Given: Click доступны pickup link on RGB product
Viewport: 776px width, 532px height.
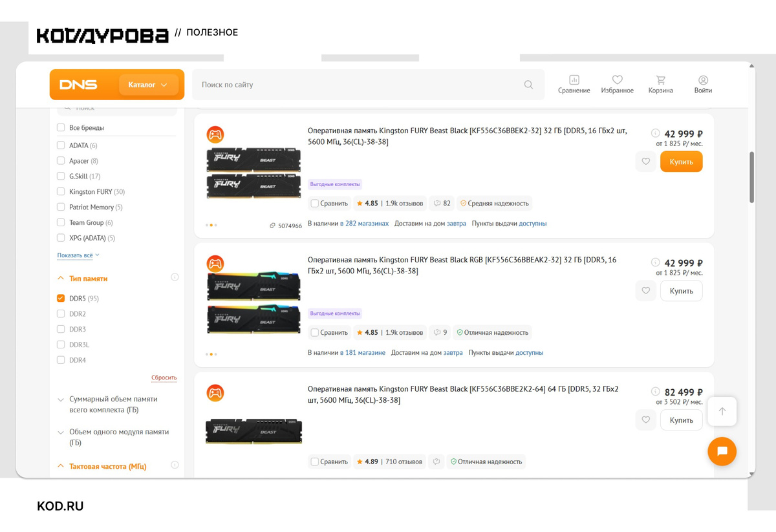Looking at the screenshot, I should point(529,353).
